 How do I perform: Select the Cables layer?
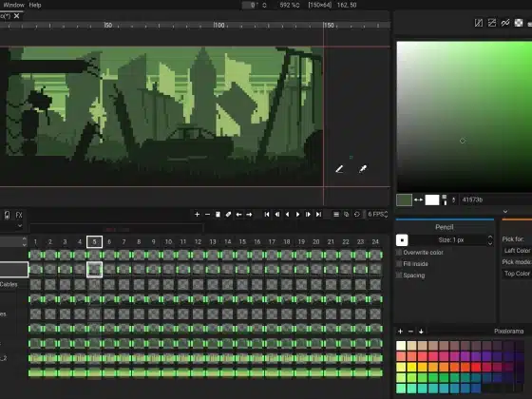coord(9,284)
